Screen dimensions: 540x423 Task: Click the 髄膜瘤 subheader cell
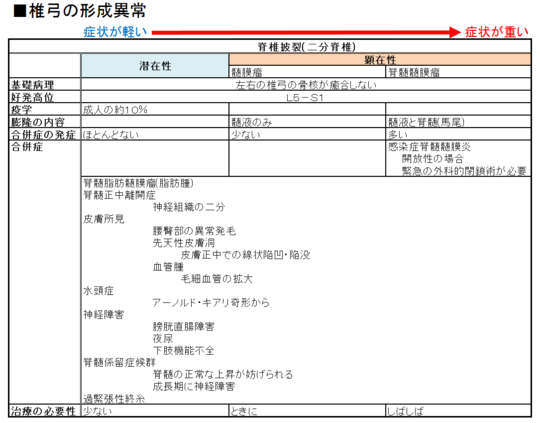point(307,72)
